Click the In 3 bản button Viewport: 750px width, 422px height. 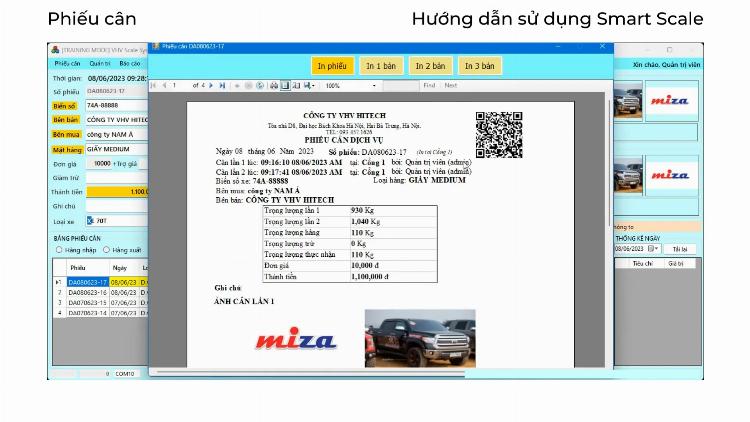point(480,66)
